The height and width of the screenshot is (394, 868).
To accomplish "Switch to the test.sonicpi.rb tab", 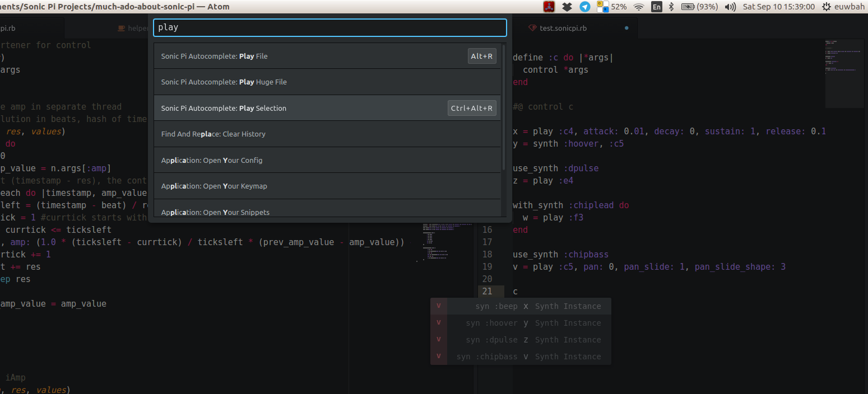I will (x=563, y=28).
